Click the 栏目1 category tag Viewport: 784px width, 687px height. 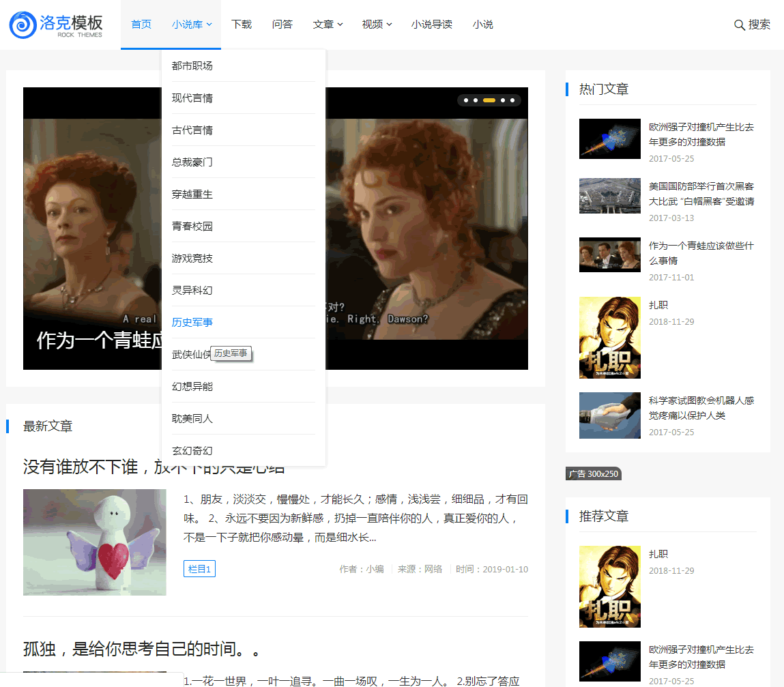point(199,568)
